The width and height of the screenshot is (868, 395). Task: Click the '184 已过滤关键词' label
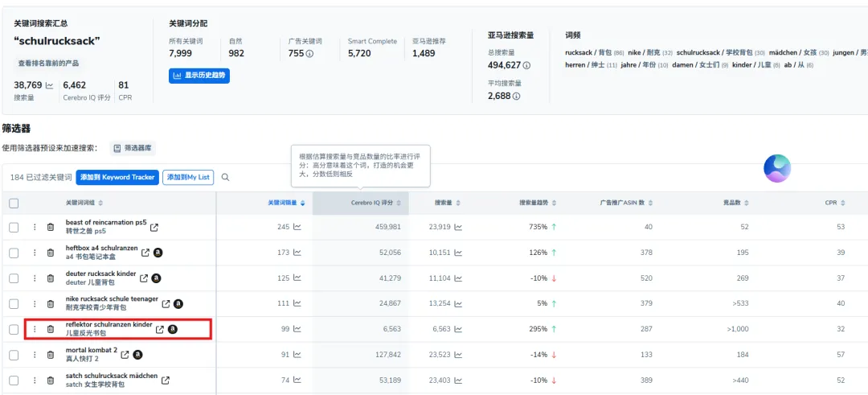click(41, 177)
